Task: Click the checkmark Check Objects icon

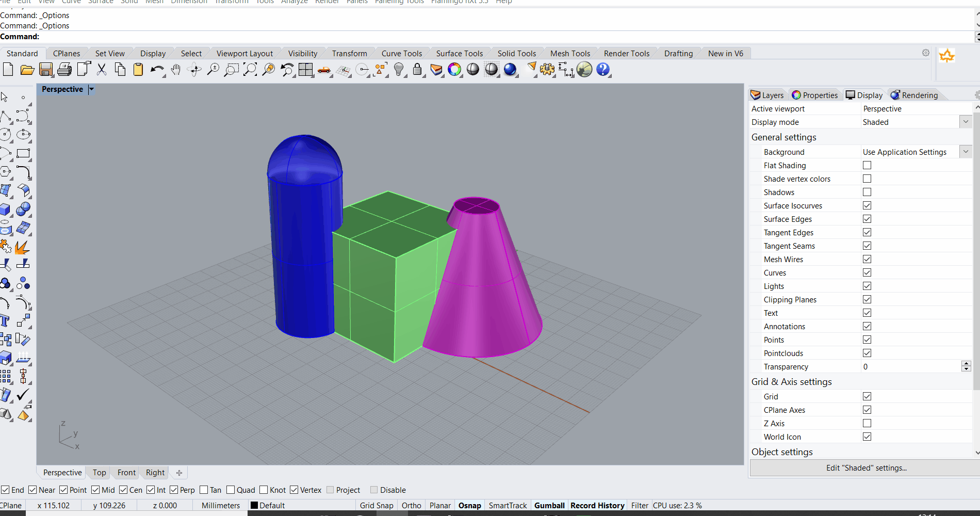Action: point(23,395)
